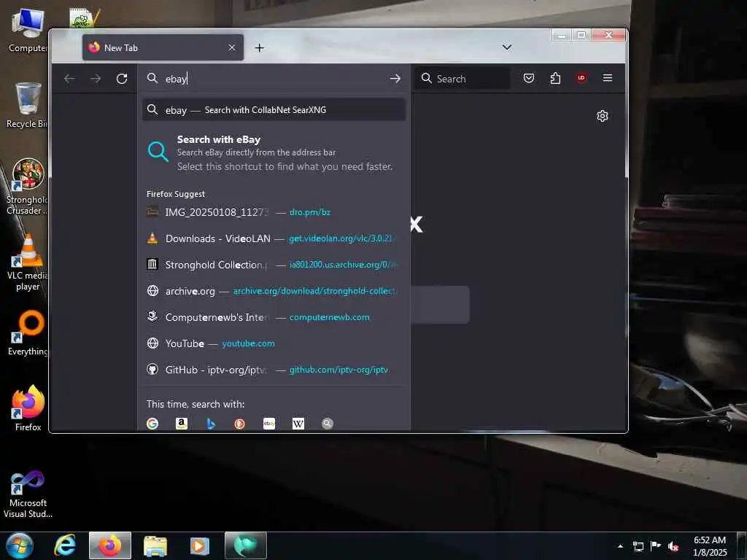Open Windows Explorer from taskbar

[x=155, y=545]
